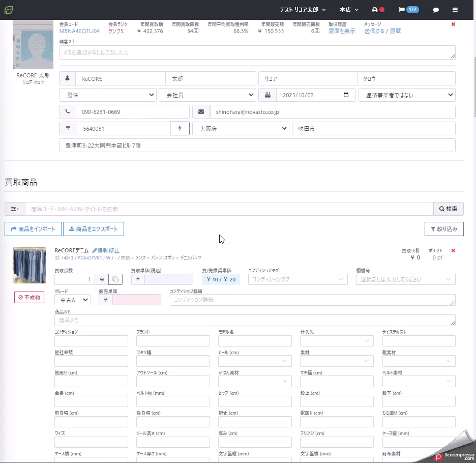Focus the 顧客メモ text area
This screenshot has height=463, width=476.
pyautogui.click(x=257, y=52)
